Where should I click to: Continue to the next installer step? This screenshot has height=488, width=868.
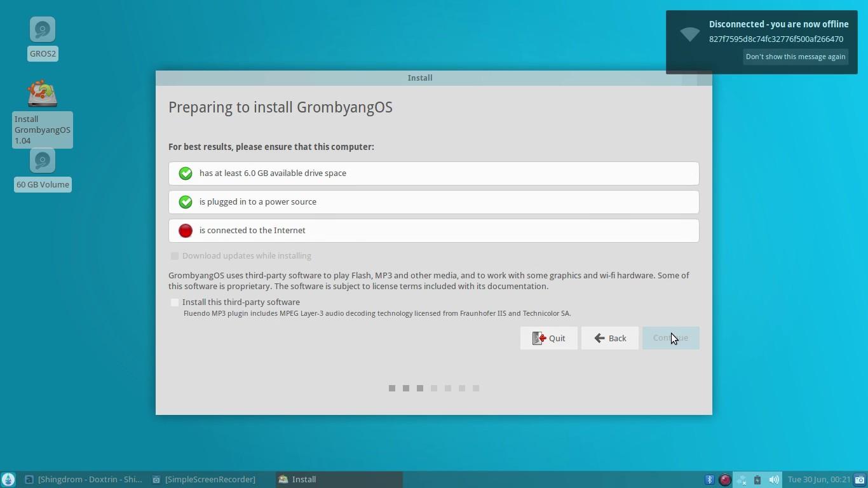[x=671, y=338]
